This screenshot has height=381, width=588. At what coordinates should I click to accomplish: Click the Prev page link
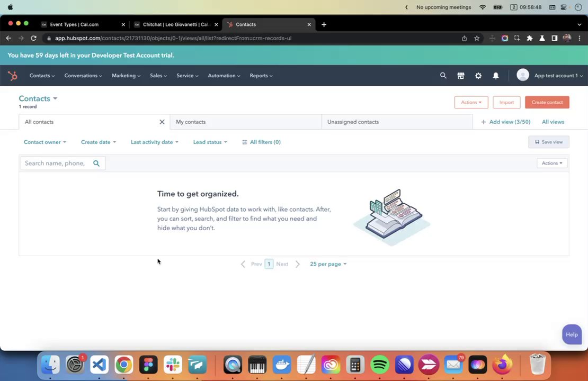point(251,264)
